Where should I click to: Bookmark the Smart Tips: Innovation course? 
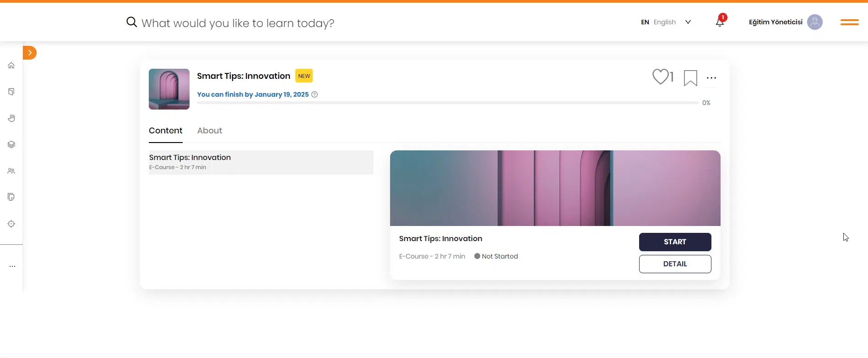pyautogui.click(x=690, y=78)
